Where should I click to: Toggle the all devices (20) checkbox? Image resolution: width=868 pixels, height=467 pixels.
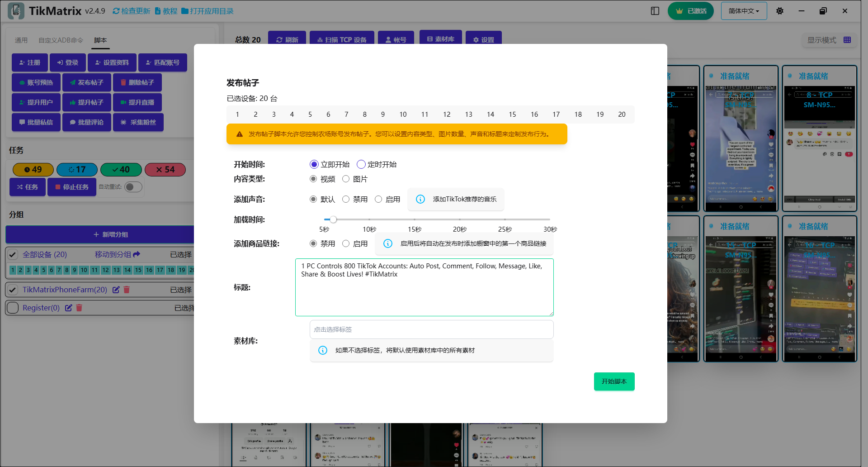(13, 254)
